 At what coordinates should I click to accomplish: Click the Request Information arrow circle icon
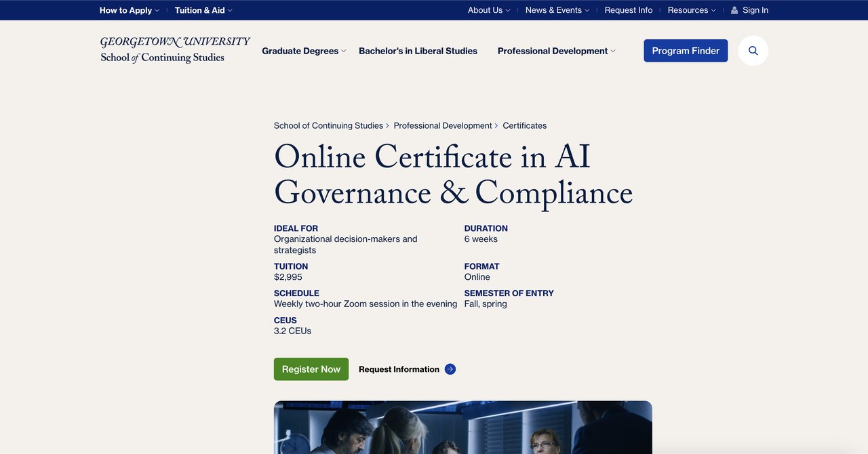[450, 369]
